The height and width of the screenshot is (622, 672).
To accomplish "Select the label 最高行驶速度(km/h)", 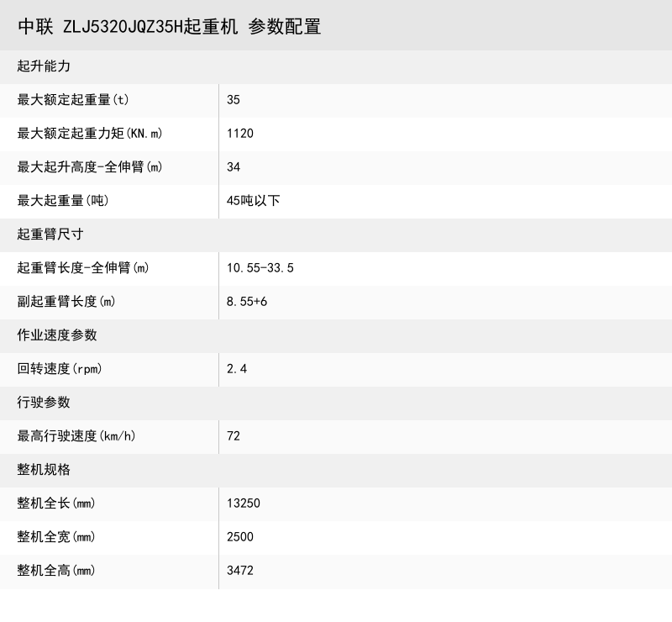I will pyautogui.click(x=76, y=436).
